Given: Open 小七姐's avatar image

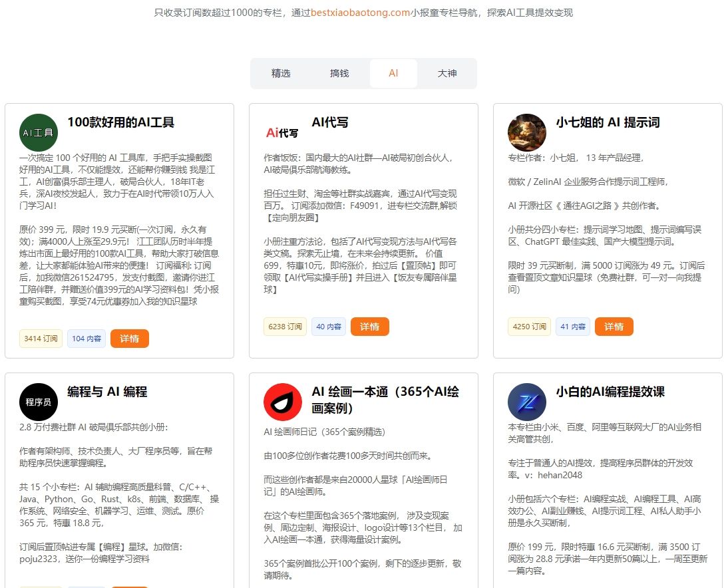Looking at the screenshot, I should [x=526, y=132].
